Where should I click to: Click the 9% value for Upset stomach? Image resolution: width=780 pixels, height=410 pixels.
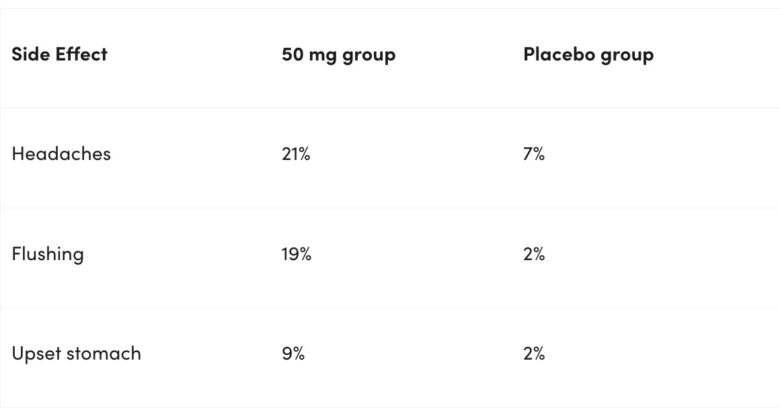click(x=293, y=354)
